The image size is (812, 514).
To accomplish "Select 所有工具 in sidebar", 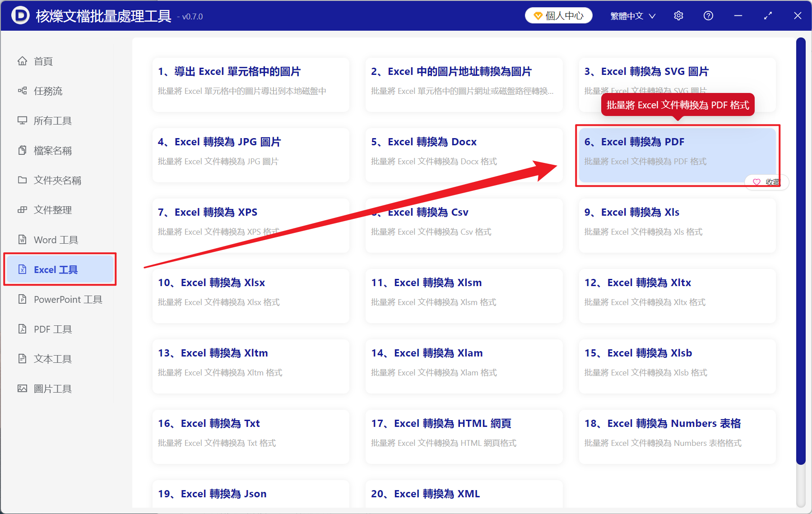I will click(x=60, y=120).
